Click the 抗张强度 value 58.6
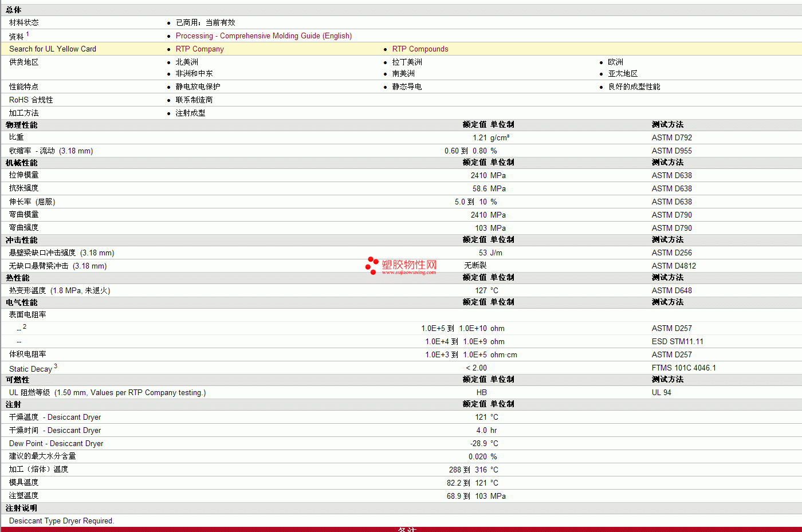 point(479,188)
